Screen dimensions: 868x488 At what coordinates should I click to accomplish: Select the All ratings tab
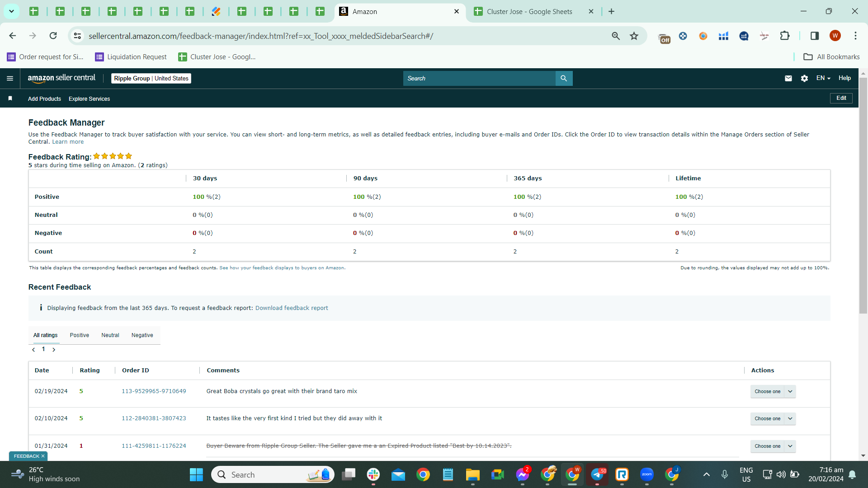point(45,335)
